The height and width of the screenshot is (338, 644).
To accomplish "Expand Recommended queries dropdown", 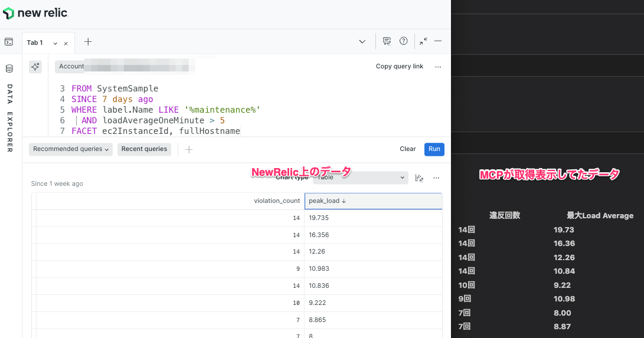I will click(70, 149).
